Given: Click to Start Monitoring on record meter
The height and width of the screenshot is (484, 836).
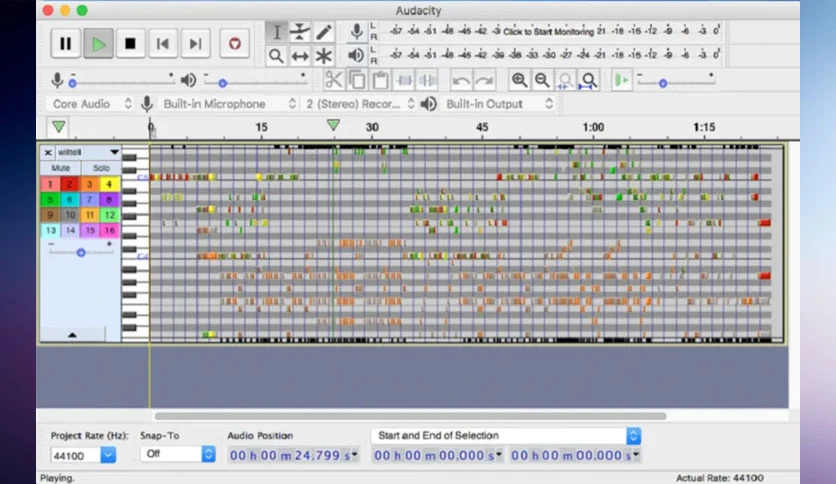Looking at the screenshot, I should pos(548,31).
